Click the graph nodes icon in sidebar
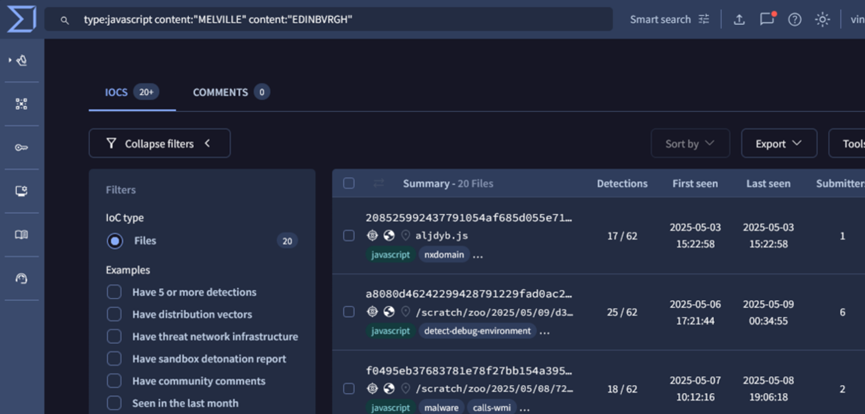Image resolution: width=865 pixels, height=414 pixels. [x=21, y=104]
